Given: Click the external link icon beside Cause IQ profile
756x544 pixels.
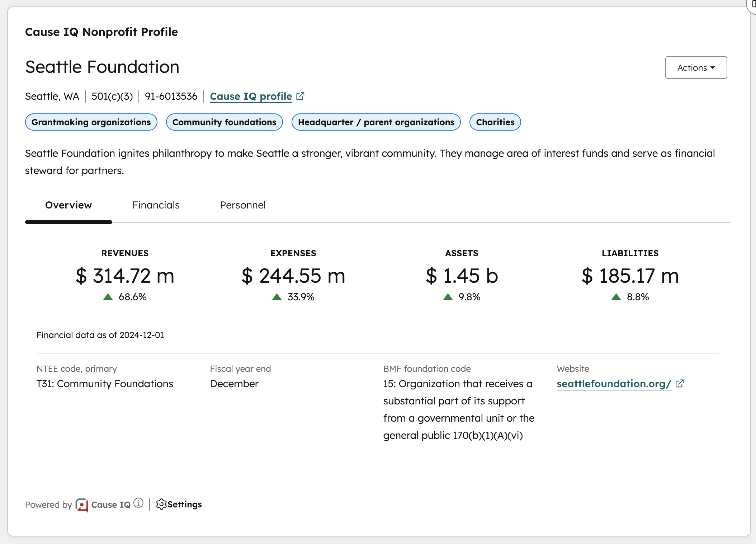Looking at the screenshot, I should pos(301,95).
